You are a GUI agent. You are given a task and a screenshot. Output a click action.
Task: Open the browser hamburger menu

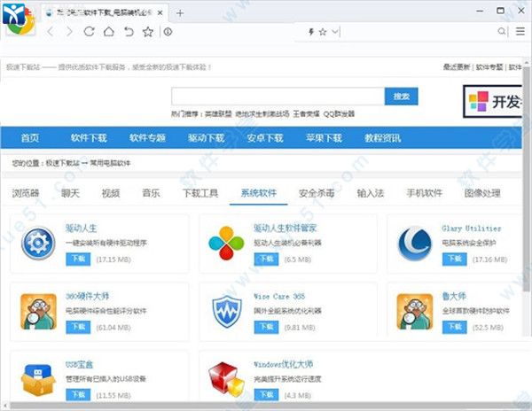[x=520, y=32]
